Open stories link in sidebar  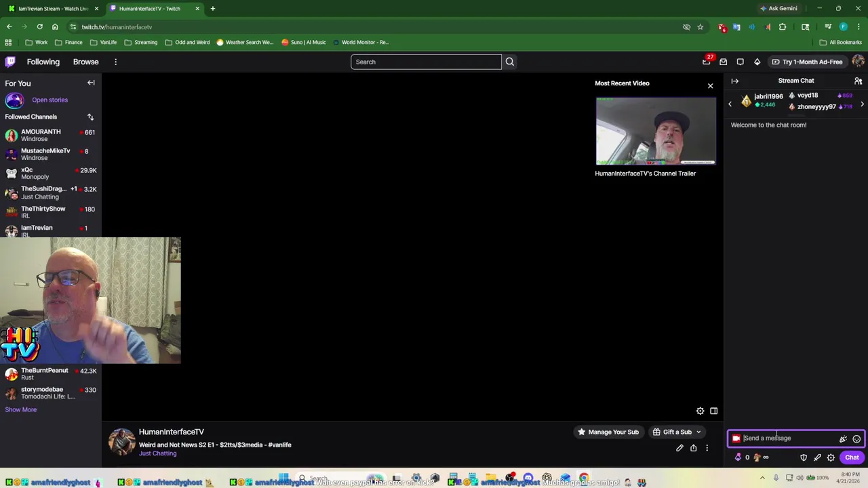[50, 100]
